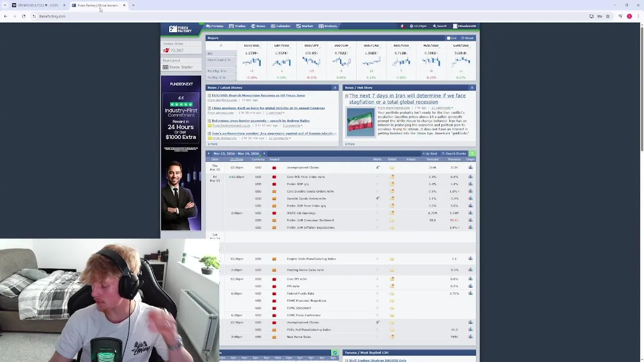
Task: Open detail folder for JOLTS Job Openings
Action: 392,213
